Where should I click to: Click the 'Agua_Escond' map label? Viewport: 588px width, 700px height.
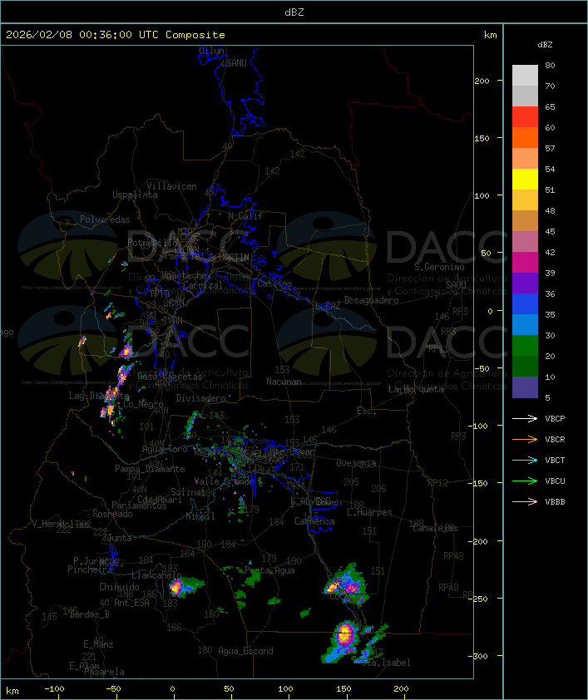pos(245,651)
